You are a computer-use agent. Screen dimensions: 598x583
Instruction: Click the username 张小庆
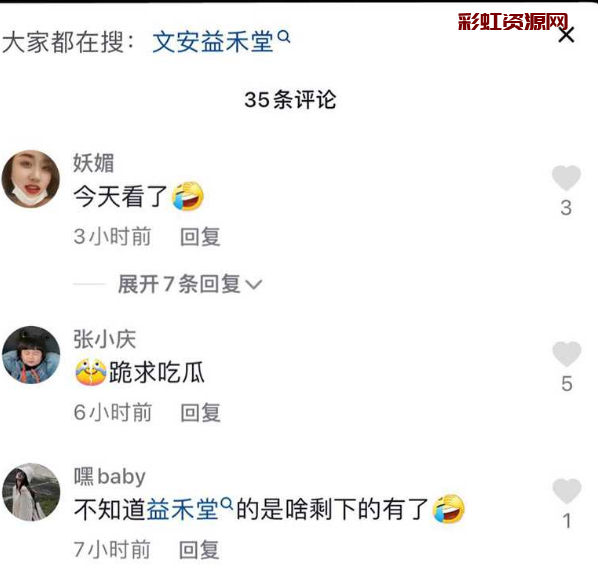click(104, 339)
